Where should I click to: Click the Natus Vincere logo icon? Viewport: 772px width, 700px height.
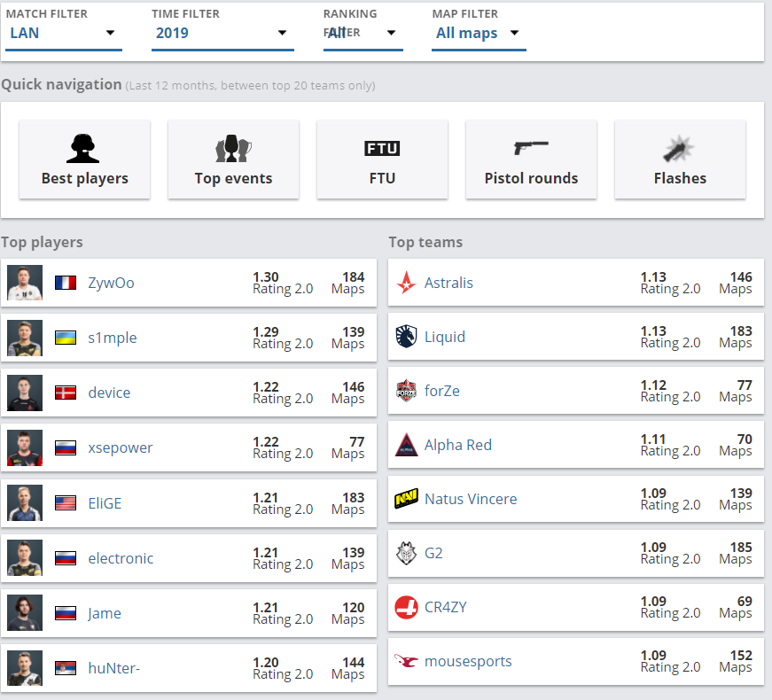tap(406, 500)
